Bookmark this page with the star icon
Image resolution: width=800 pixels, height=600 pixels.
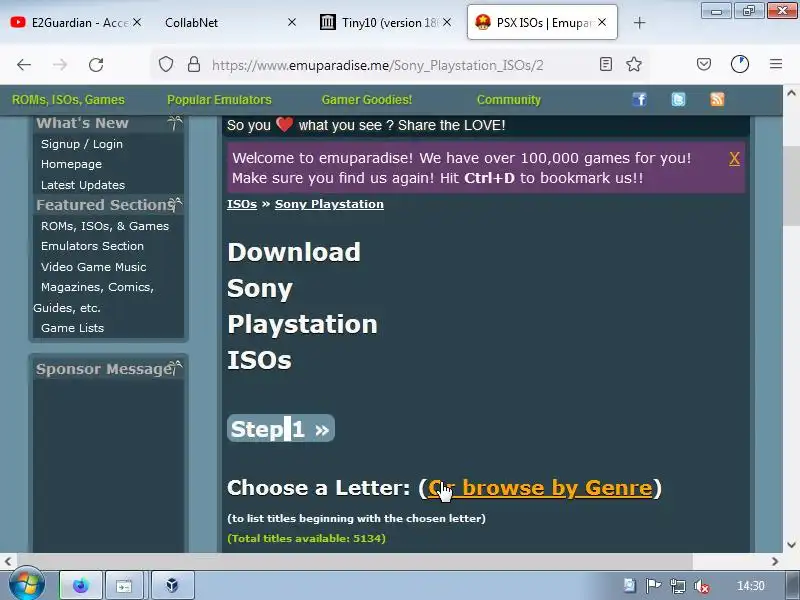[x=634, y=64]
